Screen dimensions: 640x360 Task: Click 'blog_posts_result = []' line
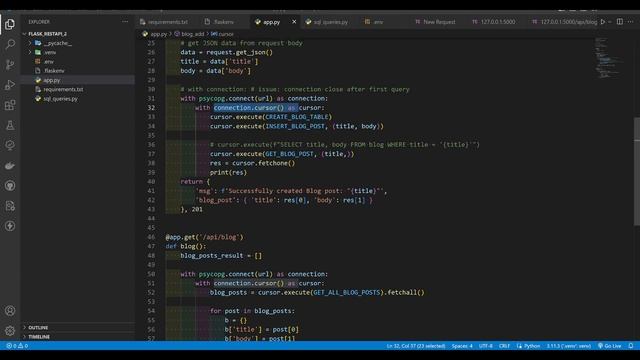pos(221,256)
